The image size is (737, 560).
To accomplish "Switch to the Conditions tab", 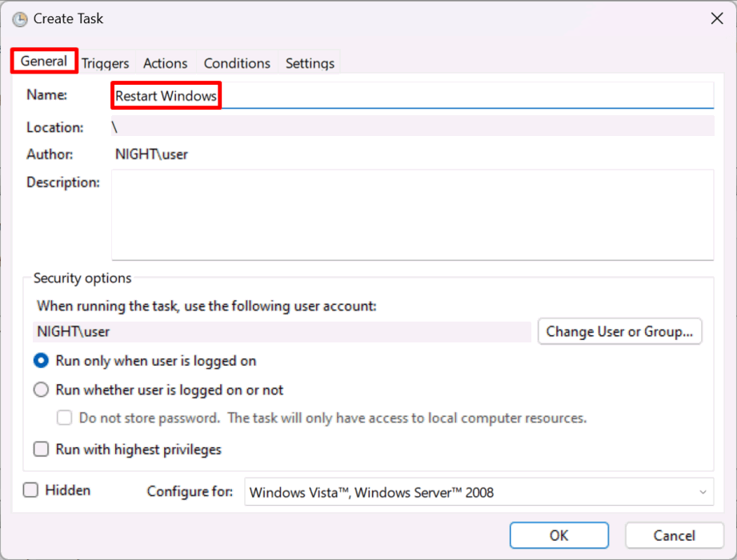I will (x=237, y=63).
